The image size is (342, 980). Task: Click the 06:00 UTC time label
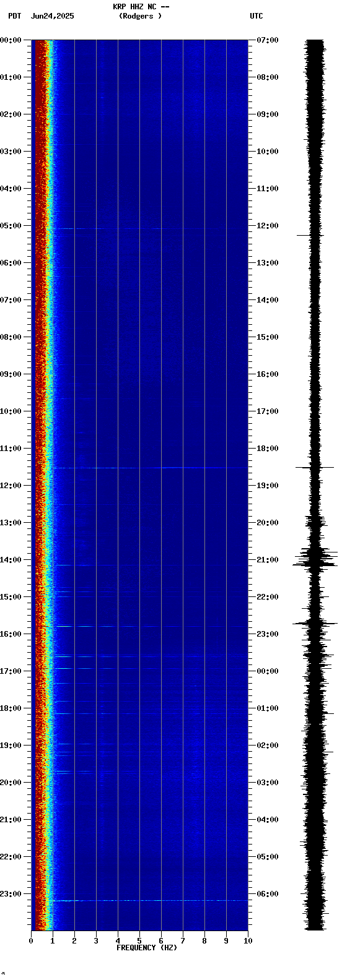coord(267,894)
